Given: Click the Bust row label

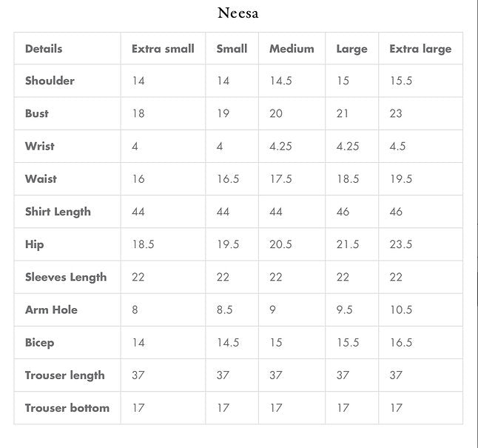Looking at the screenshot, I should [37, 113].
